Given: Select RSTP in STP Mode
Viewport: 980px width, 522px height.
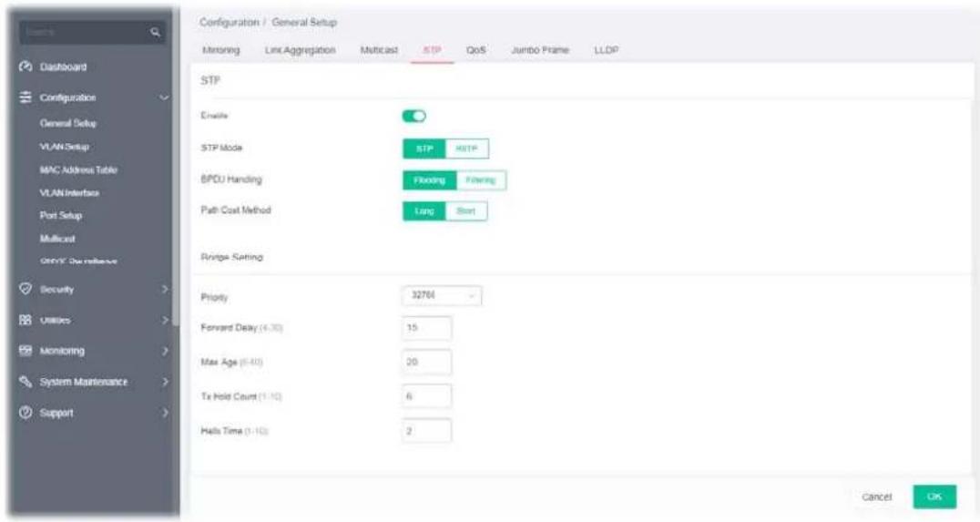Looking at the screenshot, I should coord(467,148).
